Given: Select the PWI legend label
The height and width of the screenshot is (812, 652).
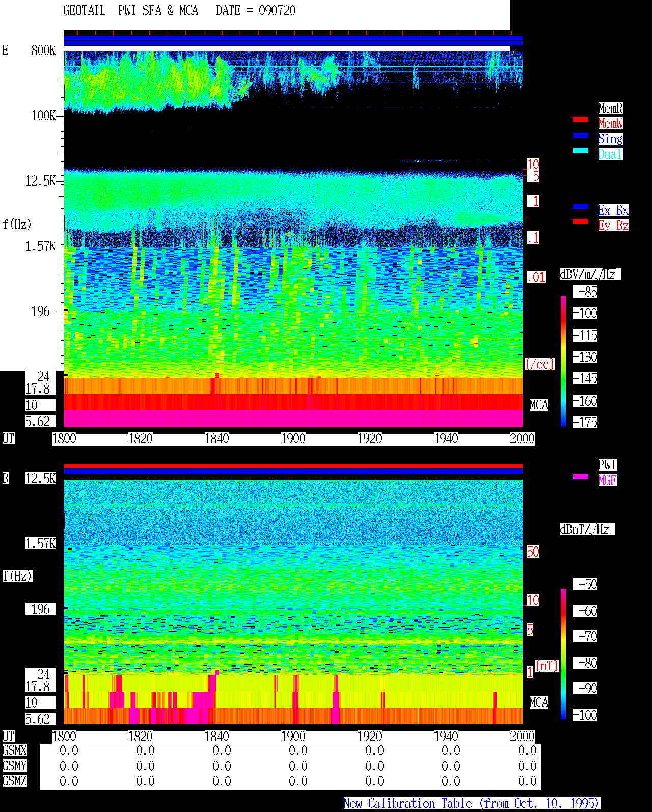Looking at the screenshot, I should click(x=607, y=465).
